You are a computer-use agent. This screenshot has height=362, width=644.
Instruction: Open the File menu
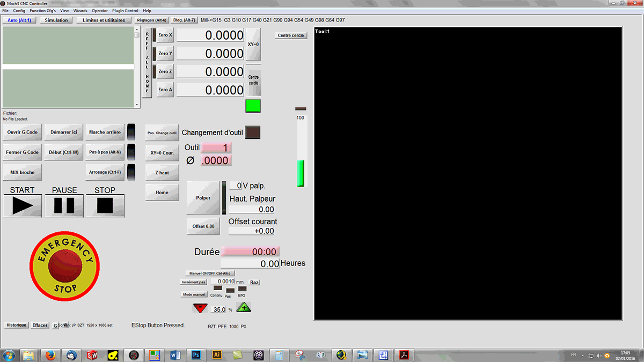[x=5, y=11]
